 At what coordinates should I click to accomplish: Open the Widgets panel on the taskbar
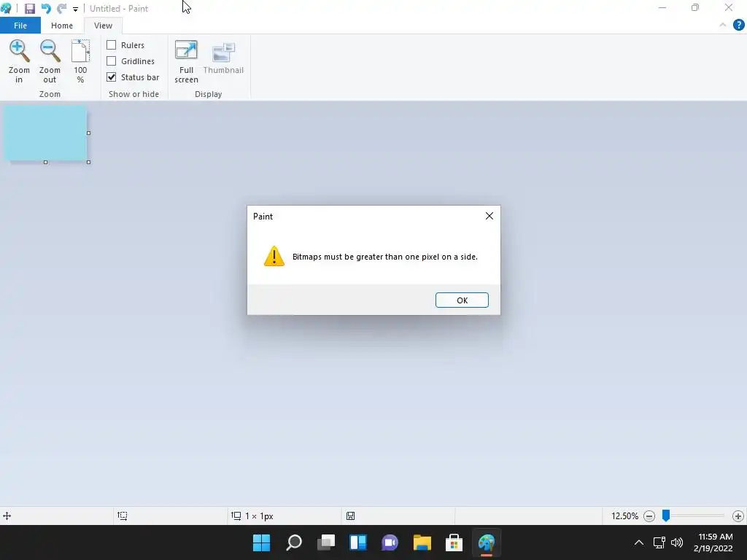[358, 542]
